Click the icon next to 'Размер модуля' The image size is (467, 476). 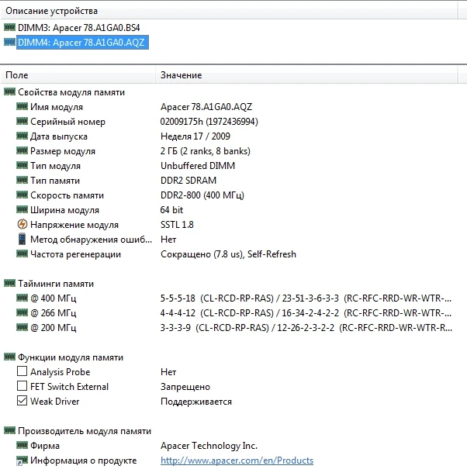point(22,150)
